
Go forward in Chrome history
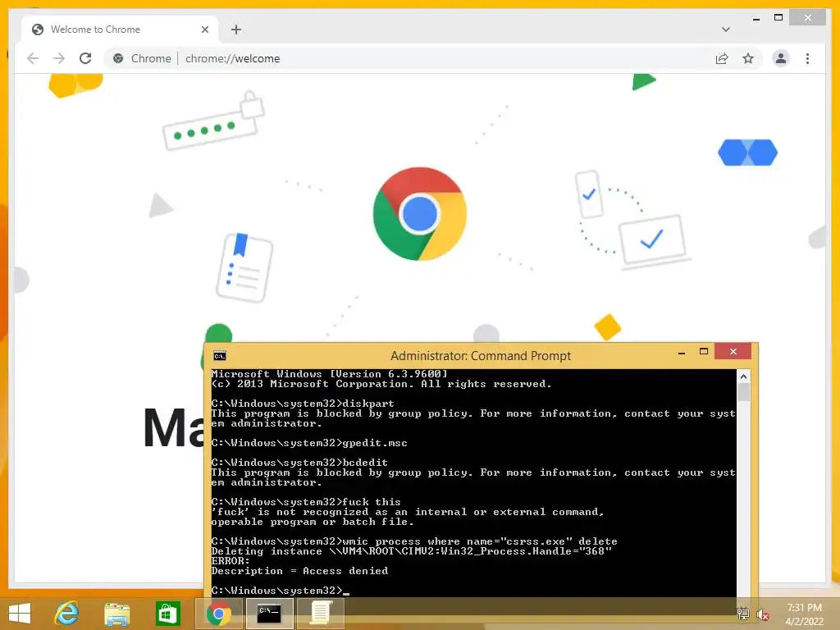(59, 58)
